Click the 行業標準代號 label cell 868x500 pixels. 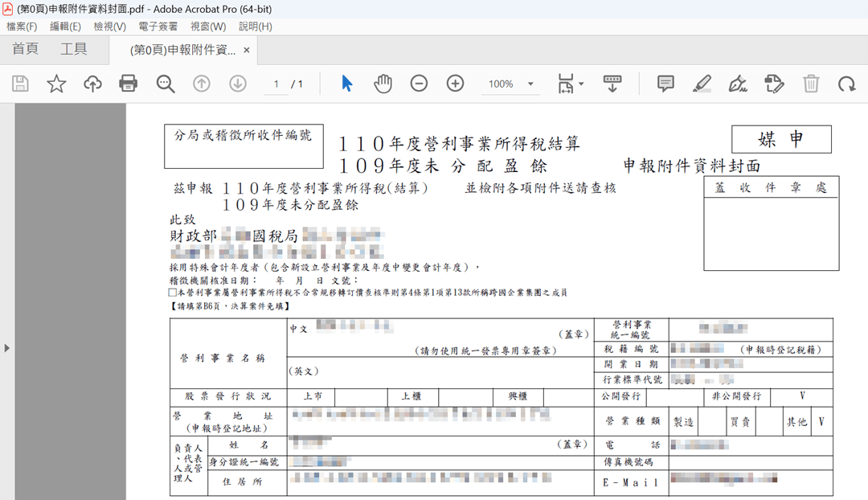pos(632,379)
